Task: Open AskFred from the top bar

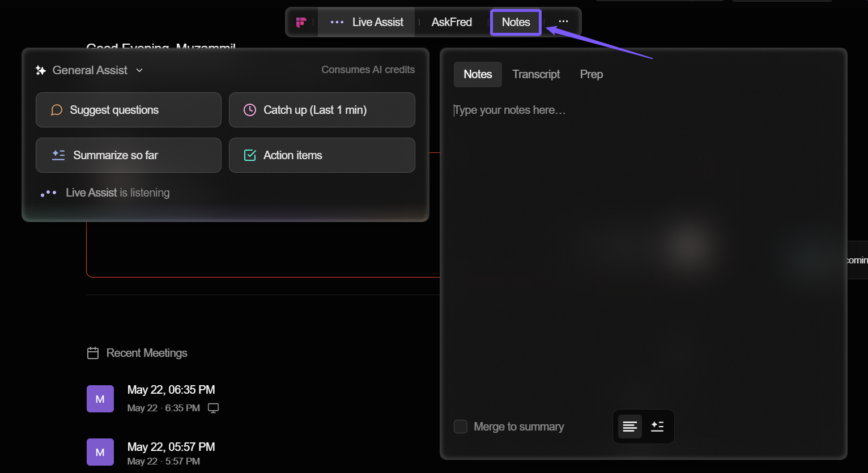Action: coord(452,22)
